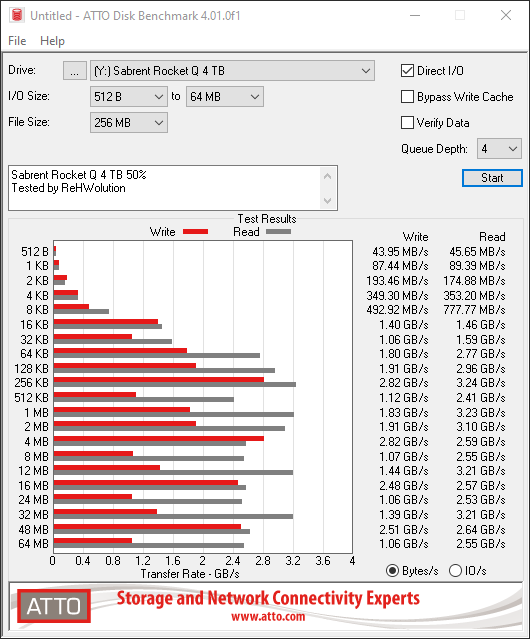The width and height of the screenshot is (530, 639).
Task: Check the Verify Data option
Action: [x=407, y=123]
